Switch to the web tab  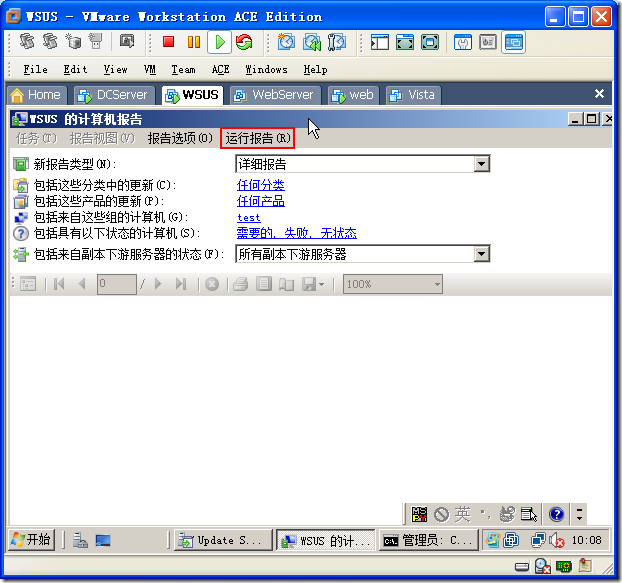coord(353,95)
